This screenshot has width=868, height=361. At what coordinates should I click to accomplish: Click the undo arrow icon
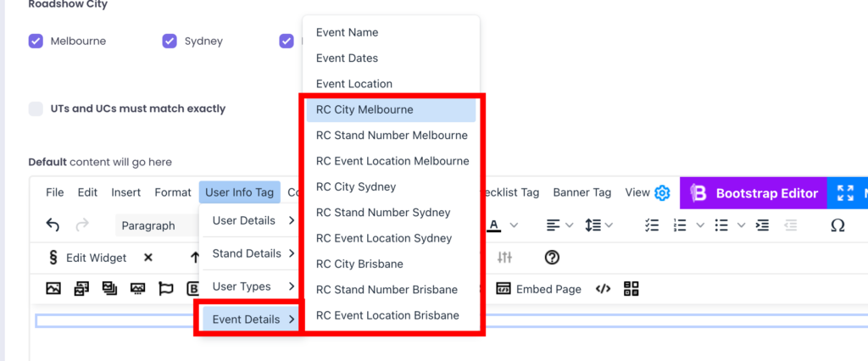pos(53,225)
